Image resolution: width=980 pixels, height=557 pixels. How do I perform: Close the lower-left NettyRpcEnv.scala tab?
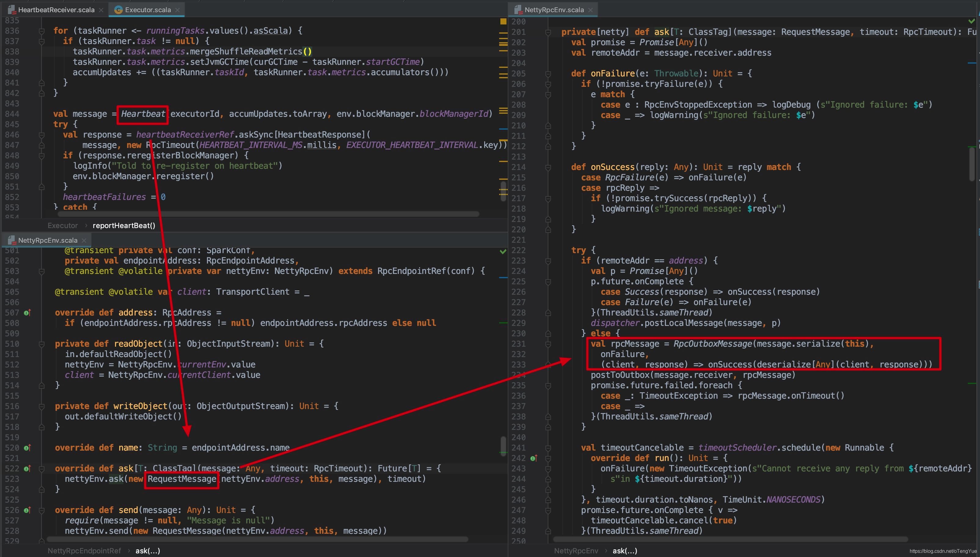pos(84,240)
